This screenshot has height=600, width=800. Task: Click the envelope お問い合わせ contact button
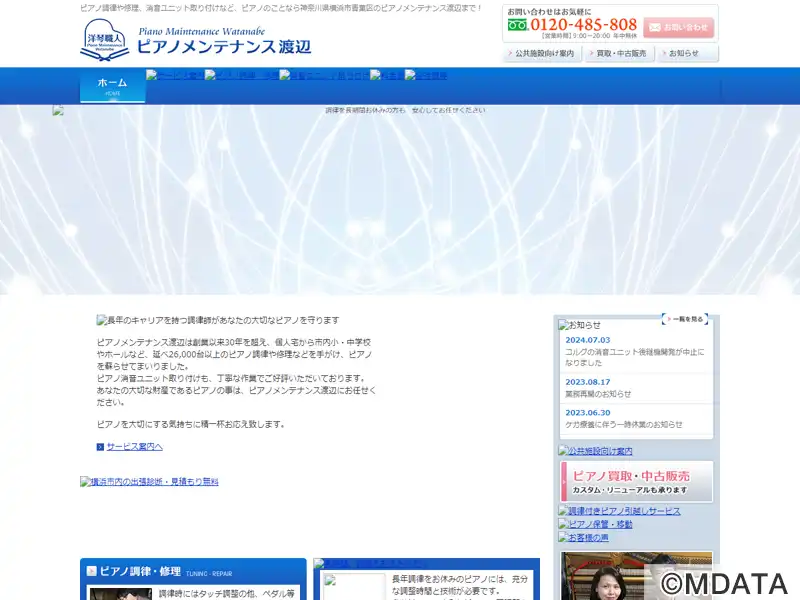click(679, 28)
